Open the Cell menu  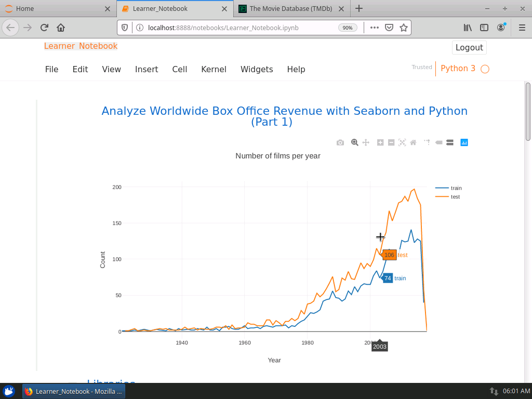click(x=179, y=69)
